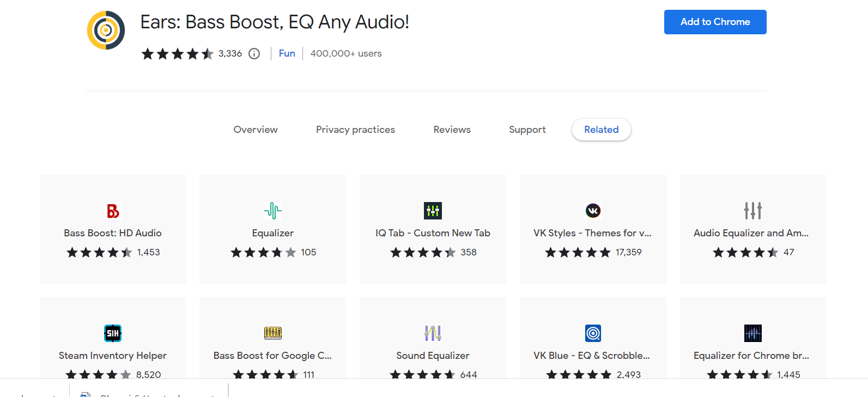868x397 pixels.
Task: Click the VK Styles five-star rating
Action: 578,252
